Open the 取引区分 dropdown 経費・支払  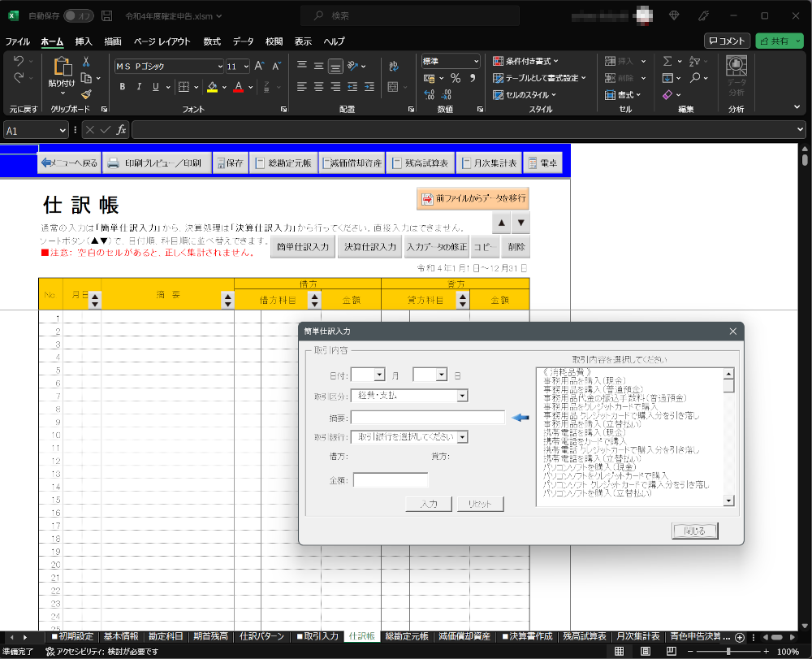tap(462, 396)
